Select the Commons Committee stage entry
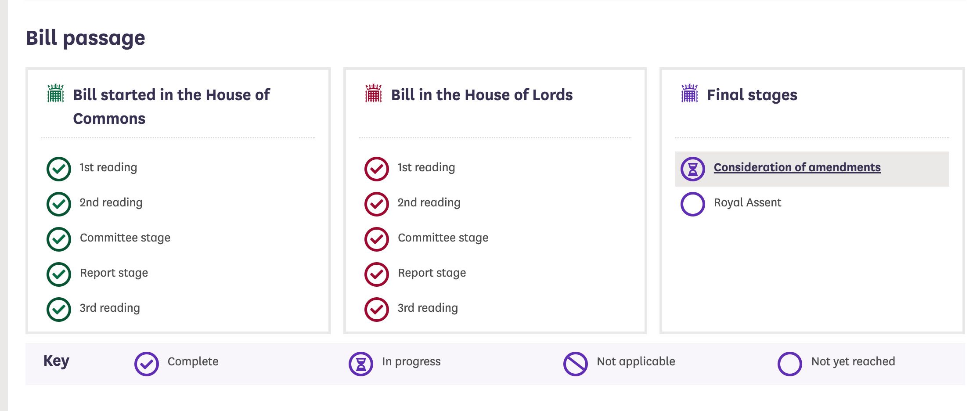 click(125, 238)
